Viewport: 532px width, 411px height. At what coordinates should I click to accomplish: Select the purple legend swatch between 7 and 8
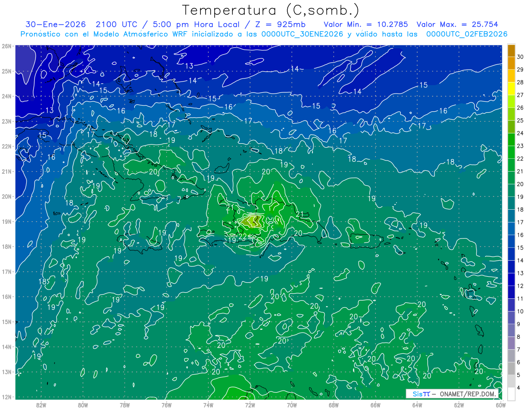[511, 343]
